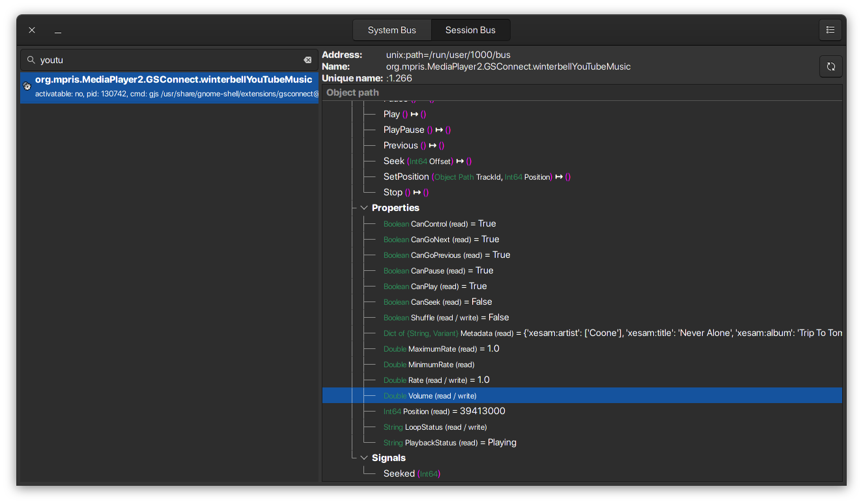Collapse the Signals section
Image resolution: width=863 pixels, height=504 pixels.
pos(364,457)
